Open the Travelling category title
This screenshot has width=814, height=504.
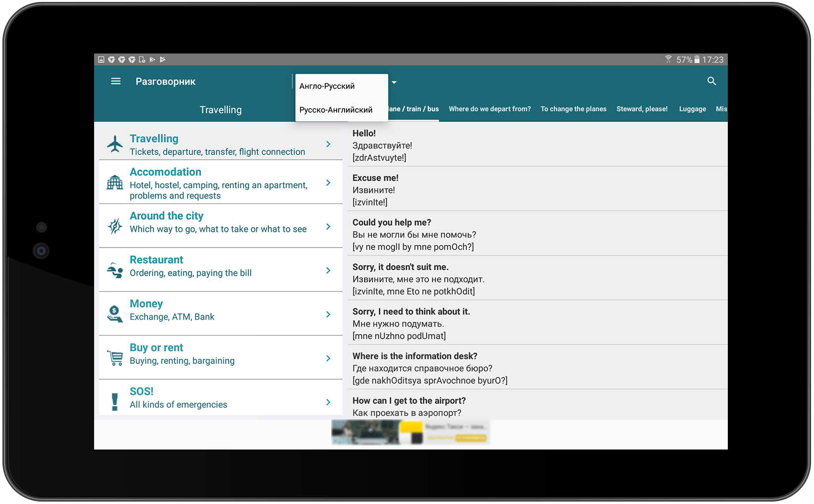(154, 139)
